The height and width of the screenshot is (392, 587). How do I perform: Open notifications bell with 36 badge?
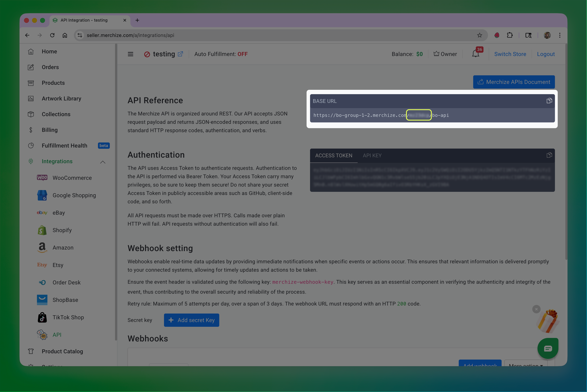tap(476, 54)
